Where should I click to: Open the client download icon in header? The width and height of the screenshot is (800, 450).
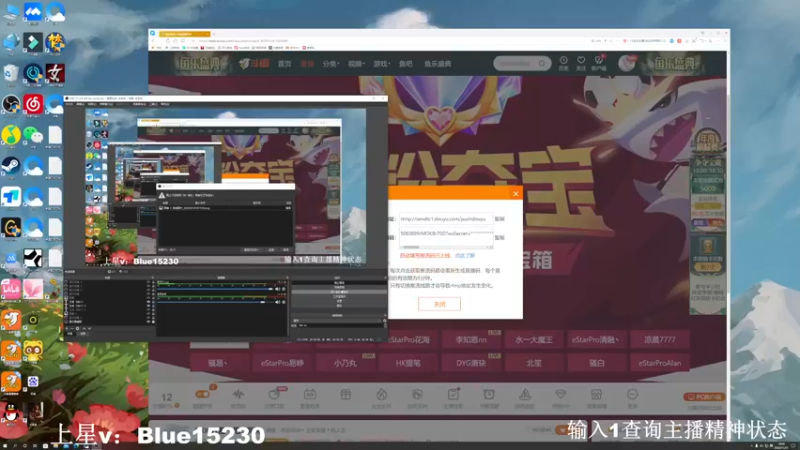click(598, 61)
